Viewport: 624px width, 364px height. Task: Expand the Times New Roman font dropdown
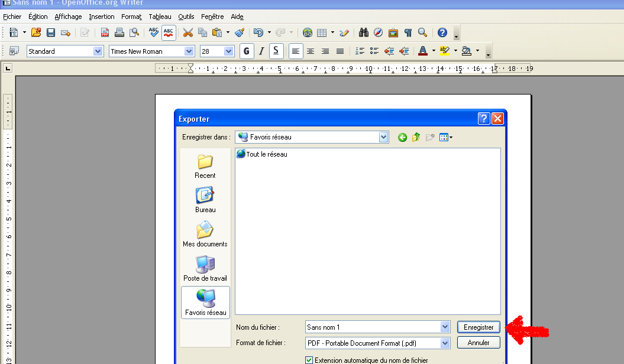click(x=189, y=51)
